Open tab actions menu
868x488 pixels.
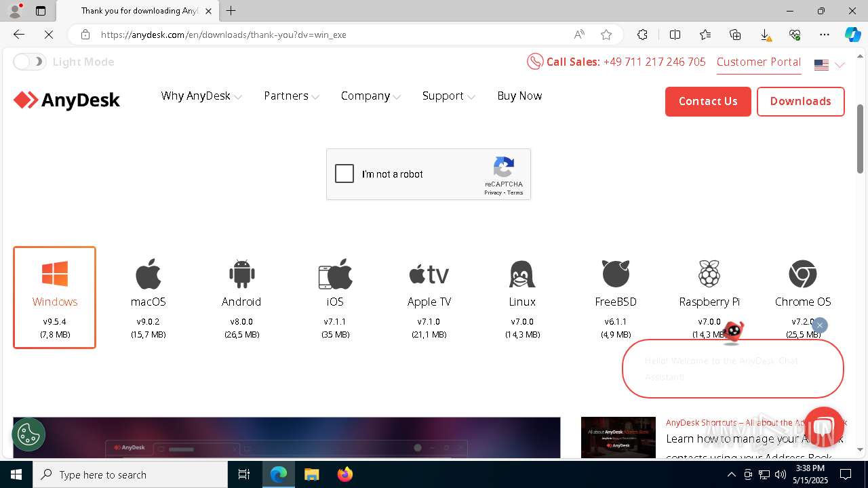[x=41, y=11]
